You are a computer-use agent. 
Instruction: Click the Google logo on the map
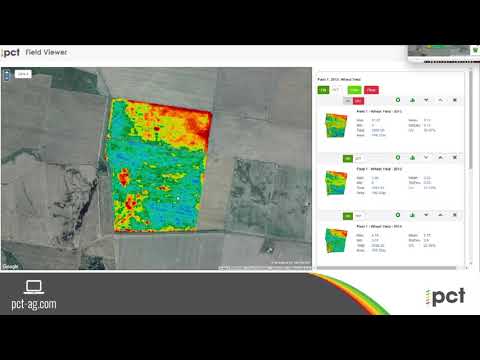click(10, 266)
